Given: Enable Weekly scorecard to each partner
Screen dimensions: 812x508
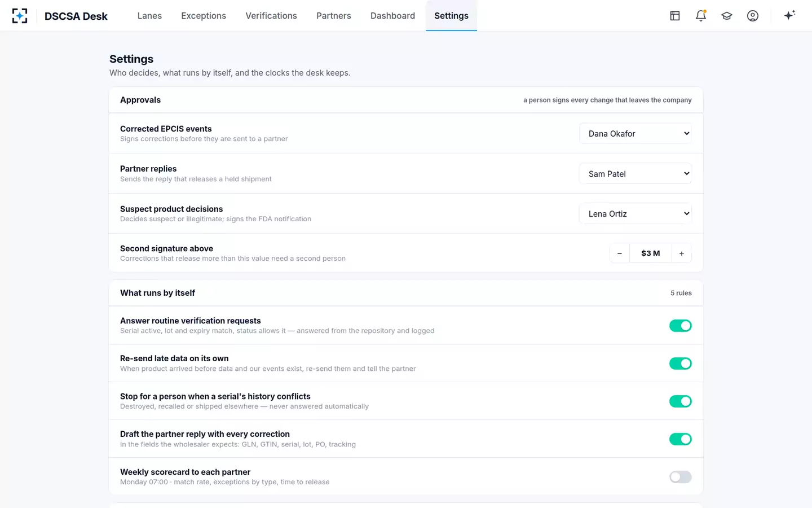Looking at the screenshot, I should 681,477.
